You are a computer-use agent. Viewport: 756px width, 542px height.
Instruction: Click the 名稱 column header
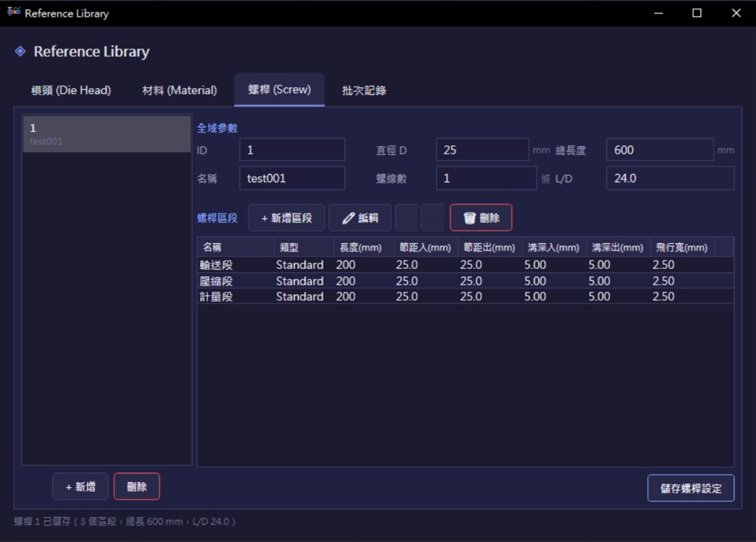(235, 247)
